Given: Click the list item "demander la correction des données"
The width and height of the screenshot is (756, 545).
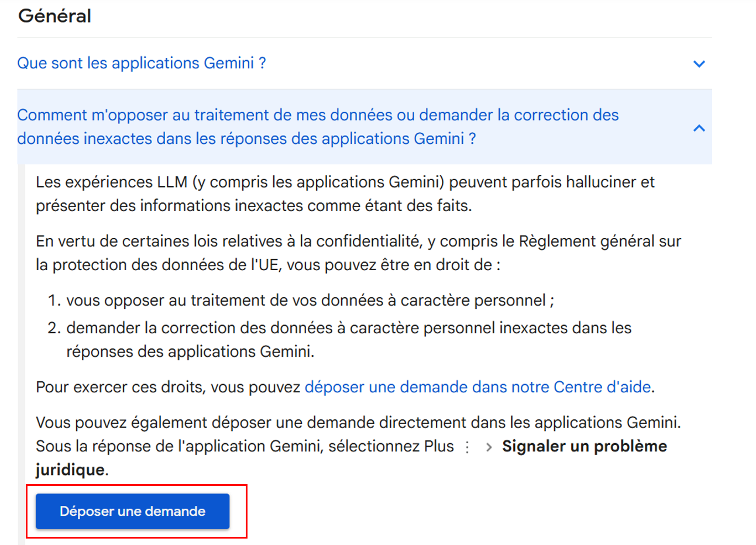Looking at the screenshot, I should (x=349, y=328).
